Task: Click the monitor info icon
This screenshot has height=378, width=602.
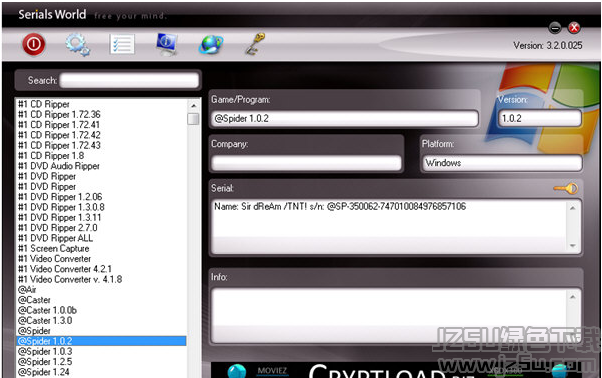Action: (167, 44)
